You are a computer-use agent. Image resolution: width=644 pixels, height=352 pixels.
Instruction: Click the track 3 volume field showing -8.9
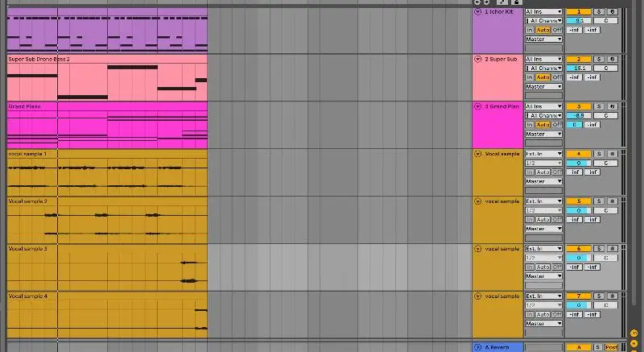[579, 115]
